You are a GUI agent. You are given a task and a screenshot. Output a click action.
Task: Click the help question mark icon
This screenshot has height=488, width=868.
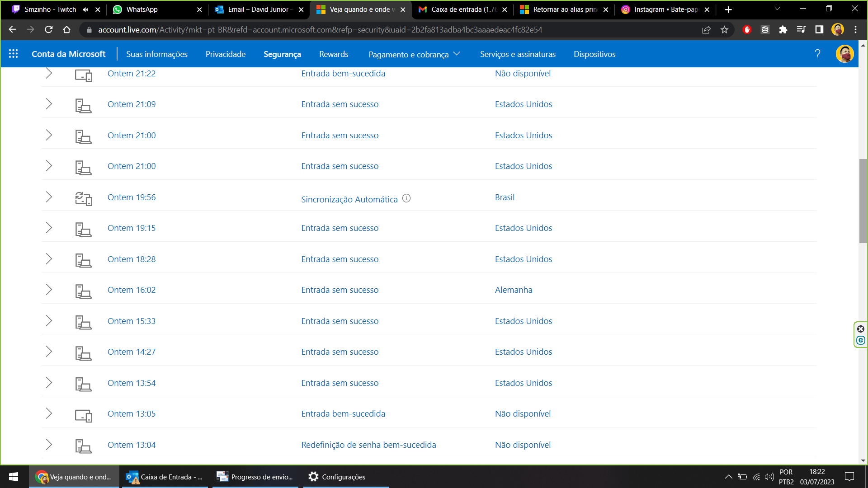point(817,54)
